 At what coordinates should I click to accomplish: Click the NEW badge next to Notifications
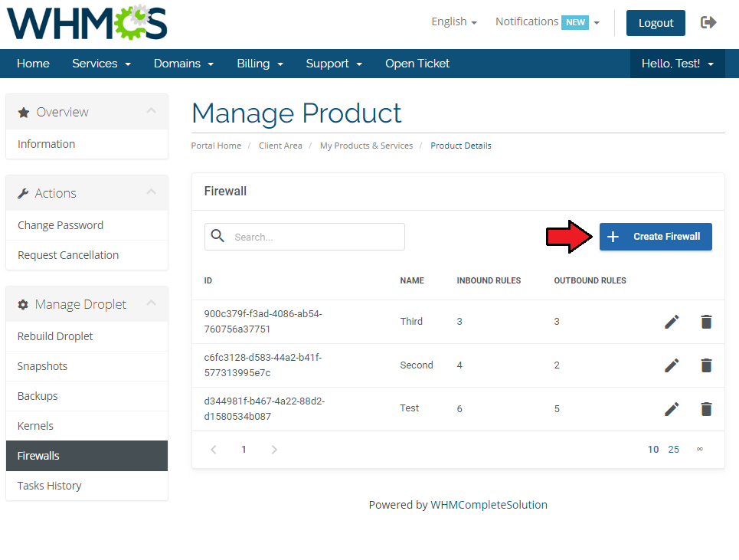pos(575,22)
